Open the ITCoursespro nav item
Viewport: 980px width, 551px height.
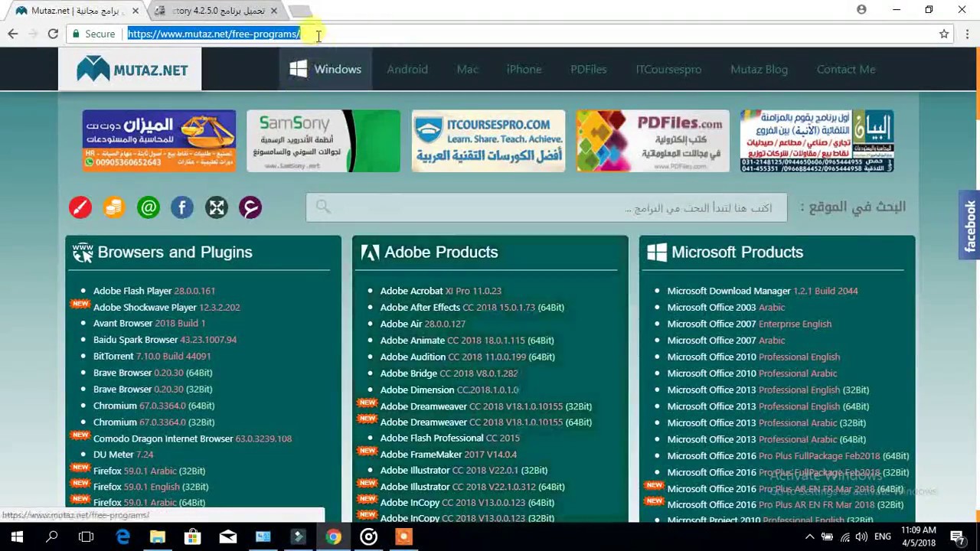tap(668, 69)
